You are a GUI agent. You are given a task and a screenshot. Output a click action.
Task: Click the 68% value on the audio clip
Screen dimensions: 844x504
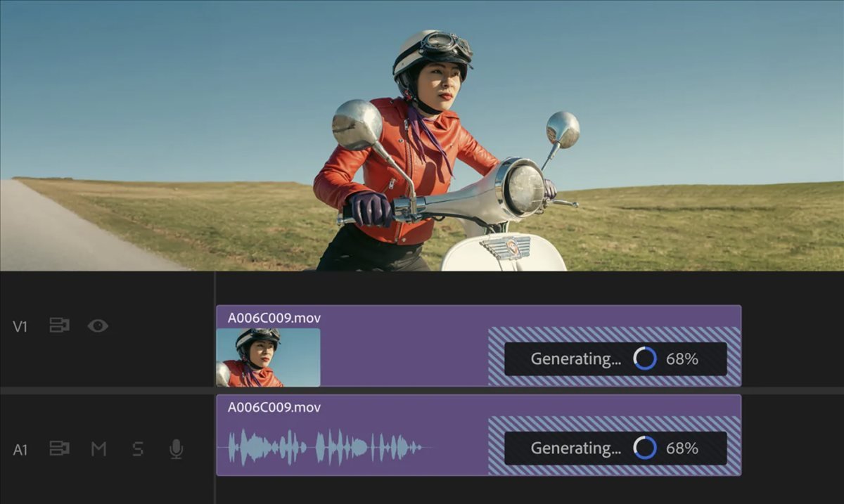tap(682, 448)
